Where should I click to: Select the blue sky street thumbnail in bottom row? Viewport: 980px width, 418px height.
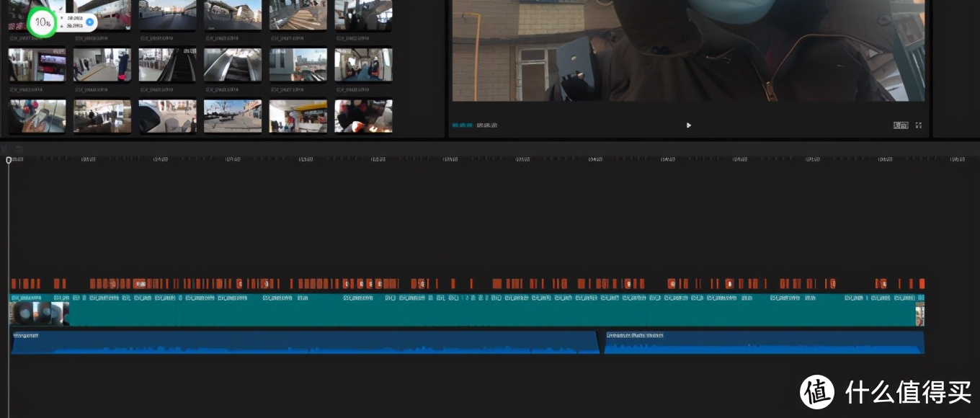(232, 115)
